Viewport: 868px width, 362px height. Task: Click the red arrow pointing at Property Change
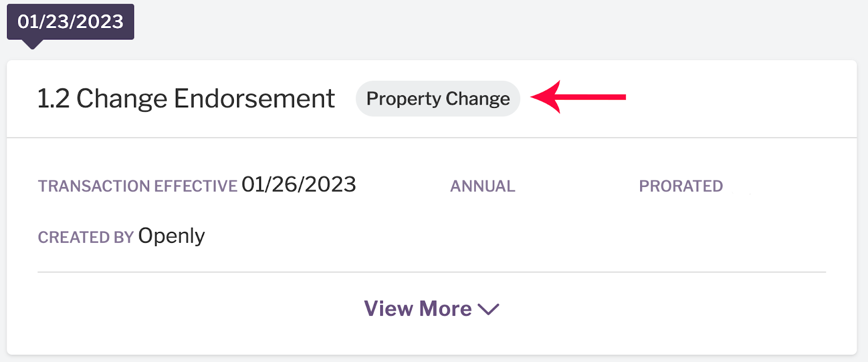pyautogui.click(x=578, y=97)
